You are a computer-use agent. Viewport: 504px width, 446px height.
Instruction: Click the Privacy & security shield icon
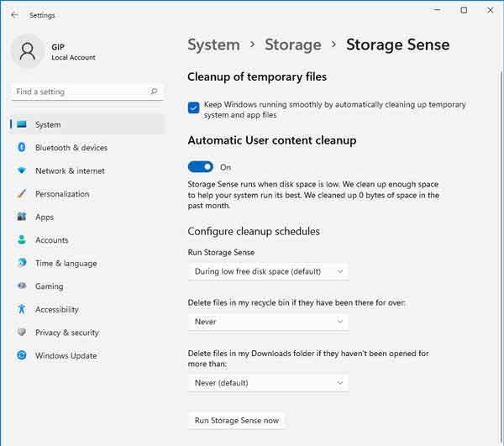pos(22,332)
